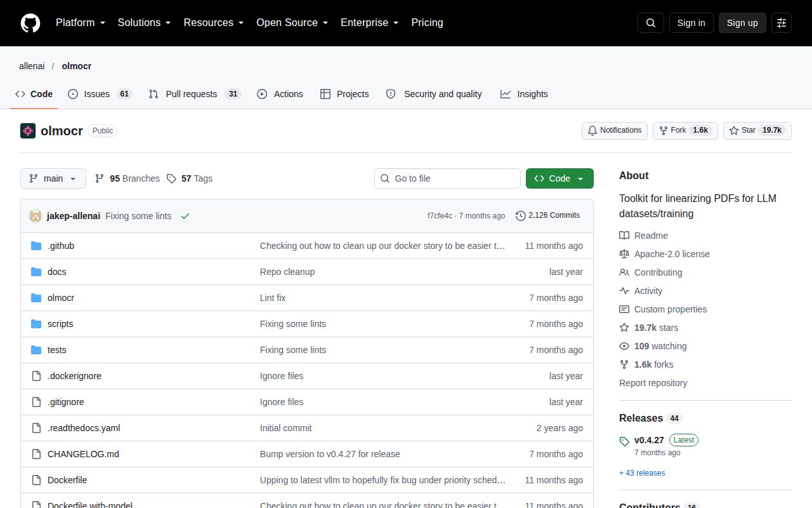The width and height of the screenshot is (812, 508).
Task: Click the GitHub logo icon
Action: (30, 23)
